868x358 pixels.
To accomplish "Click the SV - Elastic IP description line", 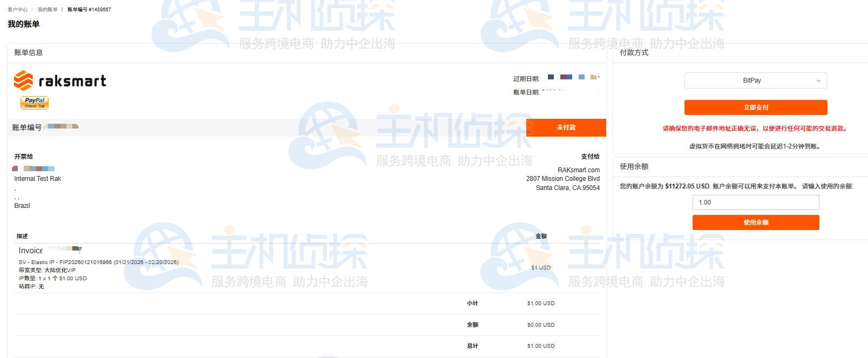I will tap(98, 262).
